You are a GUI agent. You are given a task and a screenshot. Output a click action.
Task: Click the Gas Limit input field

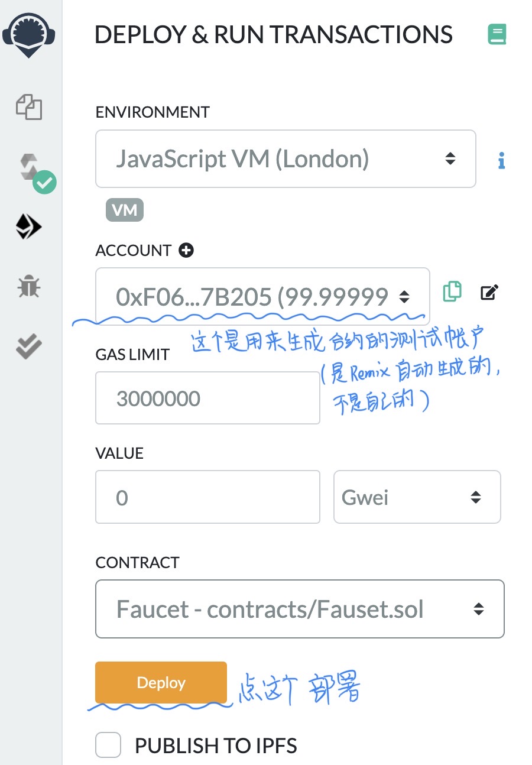[207, 398]
